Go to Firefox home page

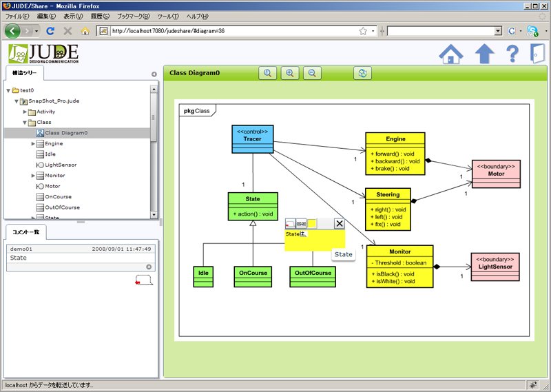click(85, 31)
